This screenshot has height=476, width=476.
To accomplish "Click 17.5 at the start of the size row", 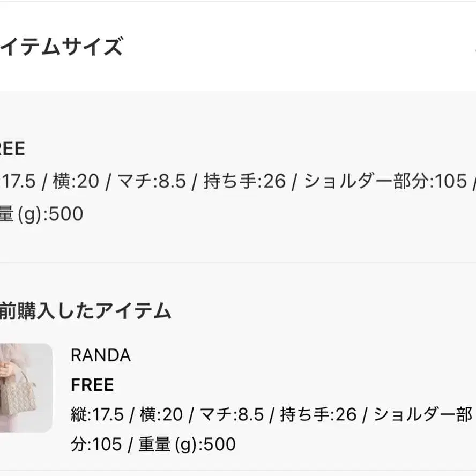I will click(18, 181).
